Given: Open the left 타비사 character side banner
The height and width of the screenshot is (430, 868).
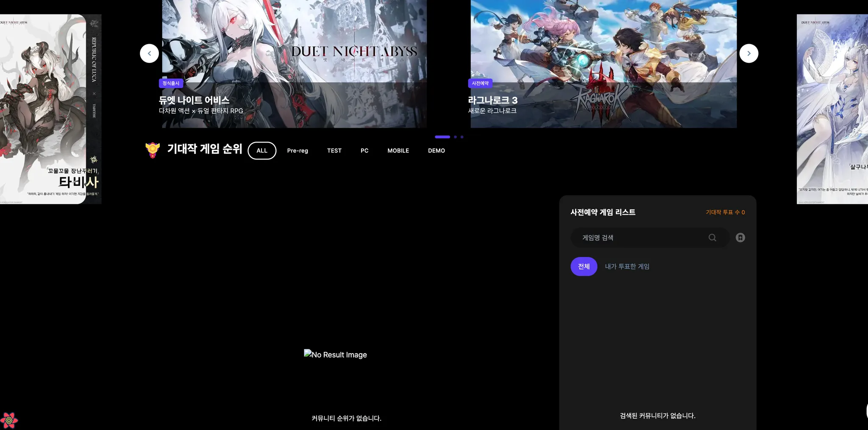Looking at the screenshot, I should 50,109.
